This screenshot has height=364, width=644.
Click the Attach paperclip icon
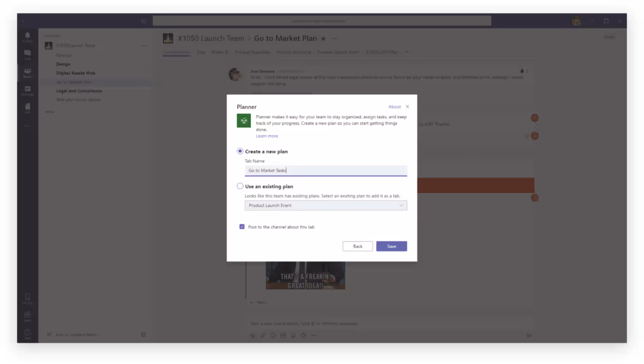point(263,336)
